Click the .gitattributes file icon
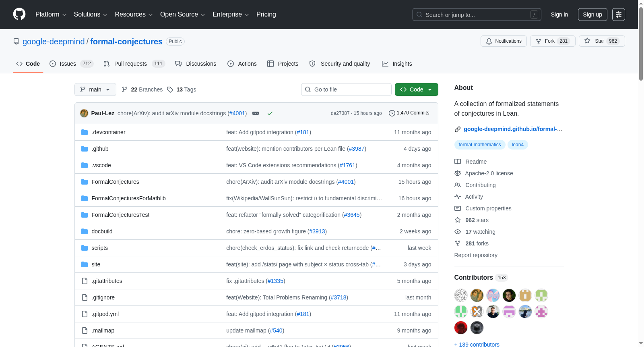Screen dimensions: 644x347 tap(85, 281)
